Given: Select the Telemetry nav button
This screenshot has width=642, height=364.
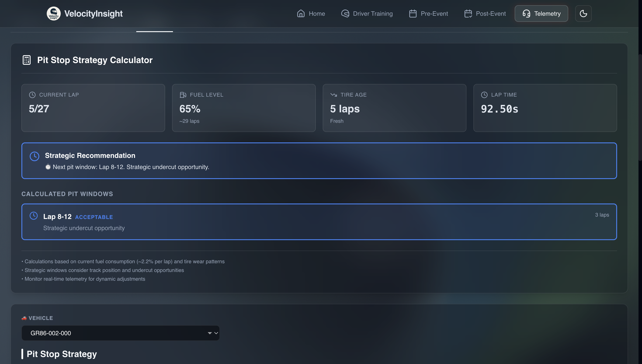Looking at the screenshot, I should [541, 14].
